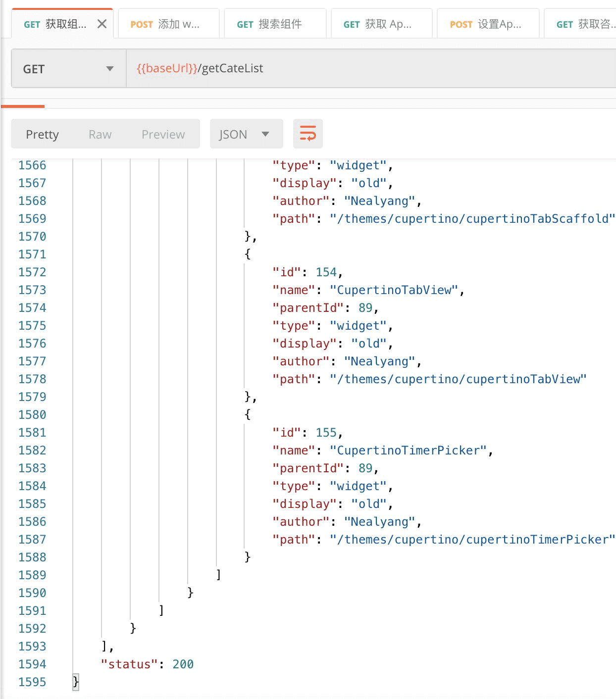The image size is (616, 699).
Task: Toggle line wrapping in the response body
Action: coord(308,134)
